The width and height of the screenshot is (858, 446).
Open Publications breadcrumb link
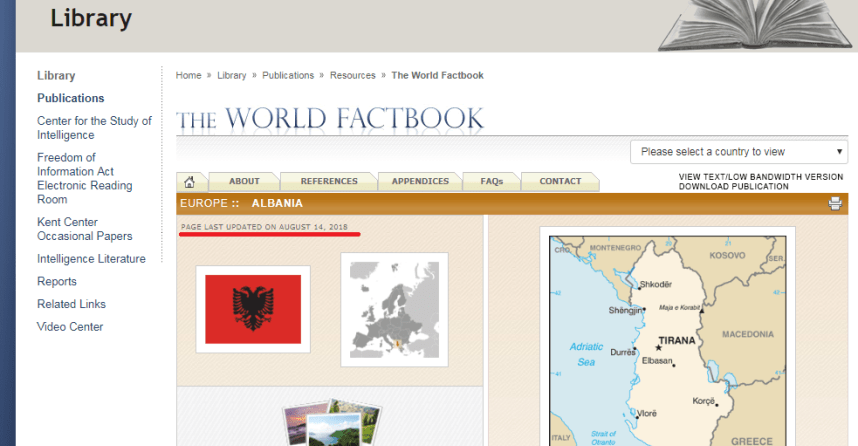pyautogui.click(x=288, y=76)
